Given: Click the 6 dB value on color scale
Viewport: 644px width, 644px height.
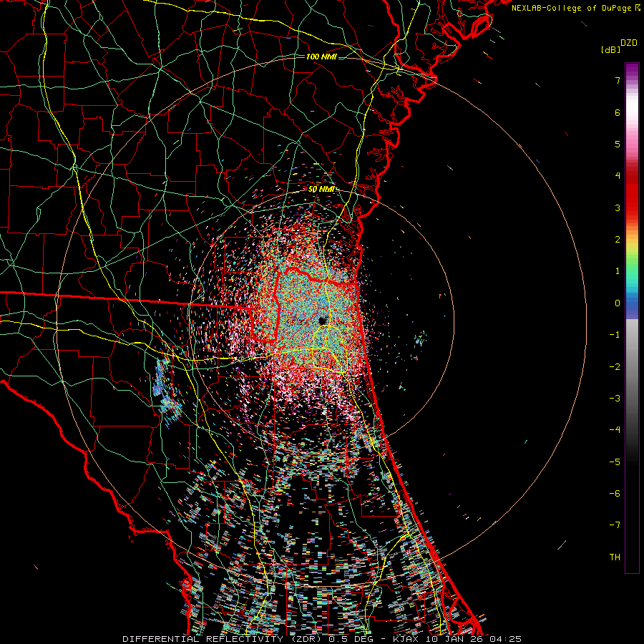Looking at the screenshot, I should click(618, 112).
